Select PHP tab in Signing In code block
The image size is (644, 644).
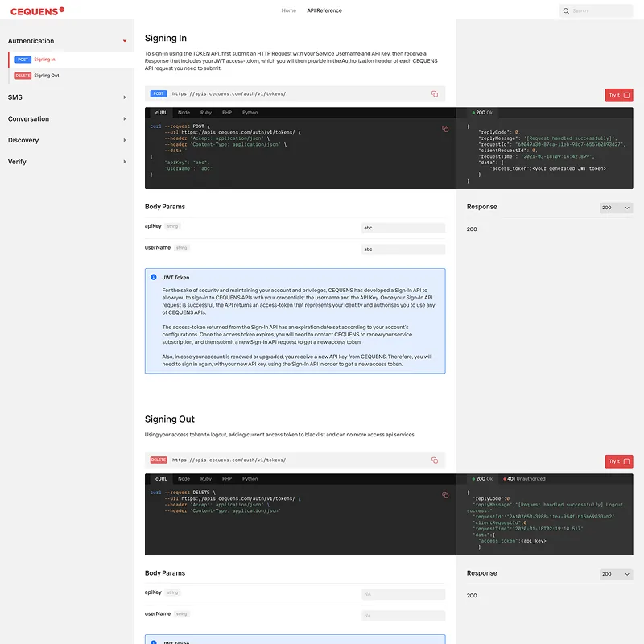(x=227, y=113)
